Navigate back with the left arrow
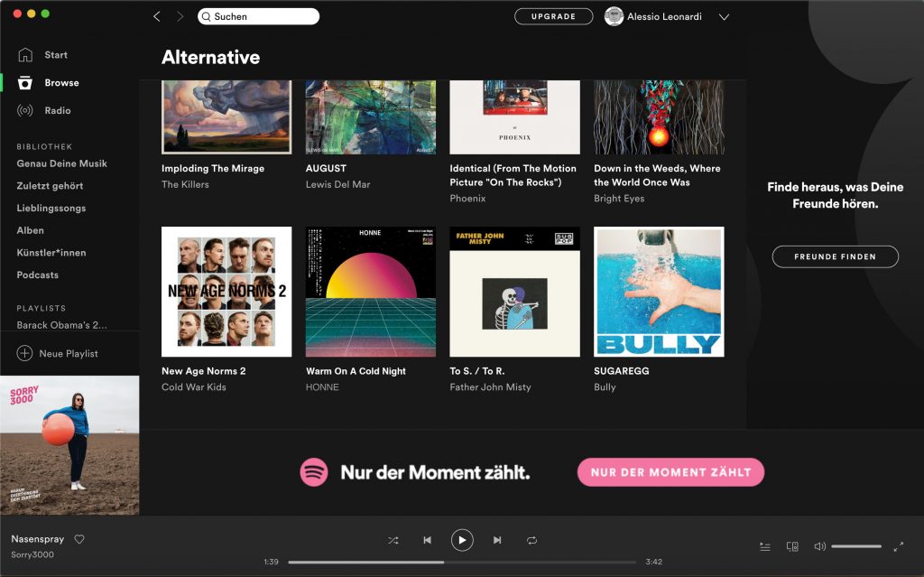 point(157,16)
